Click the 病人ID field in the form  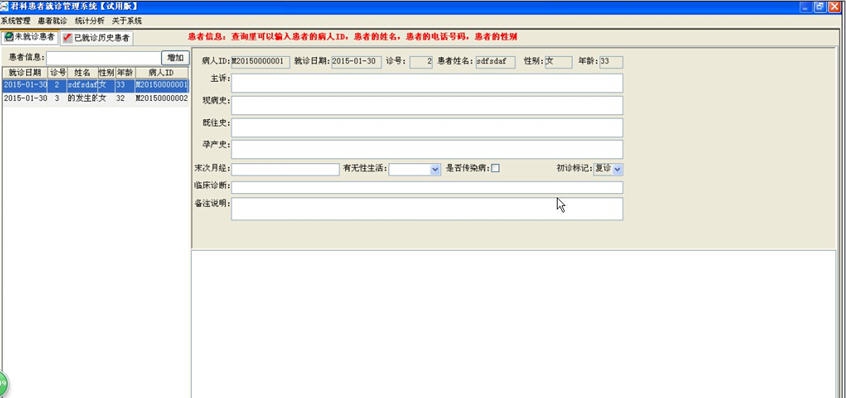(261, 62)
